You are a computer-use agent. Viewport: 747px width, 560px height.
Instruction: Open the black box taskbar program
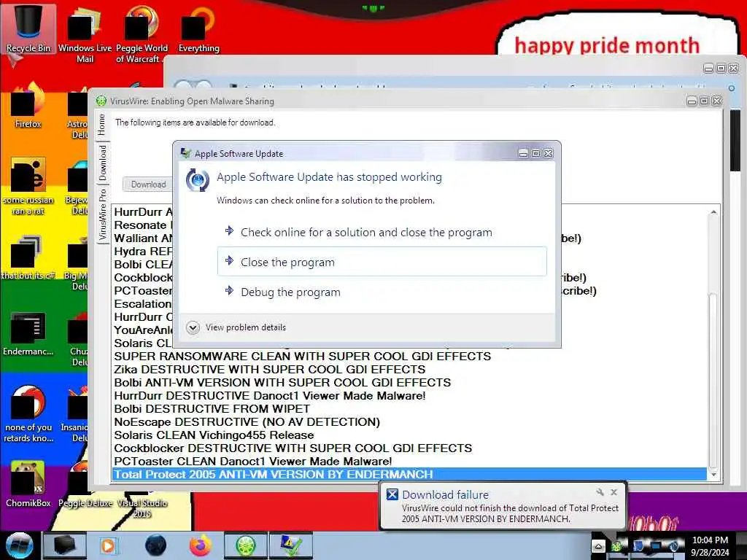tap(65, 545)
